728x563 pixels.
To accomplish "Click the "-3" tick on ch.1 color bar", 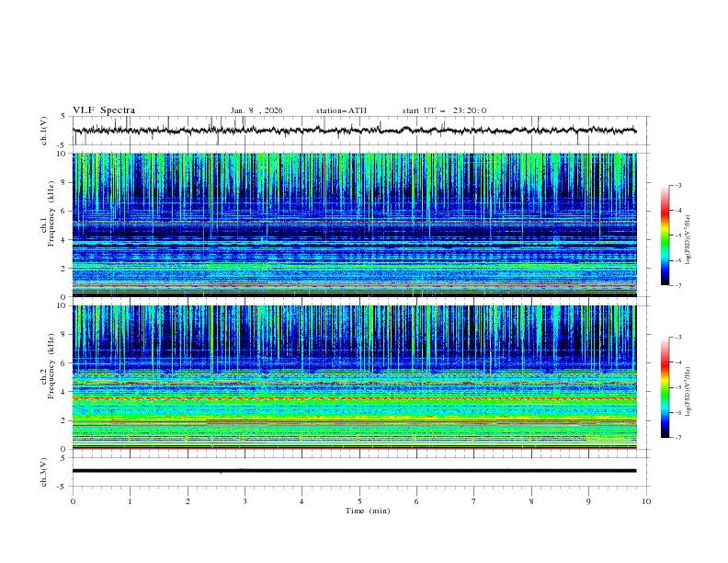I will pos(677,185).
